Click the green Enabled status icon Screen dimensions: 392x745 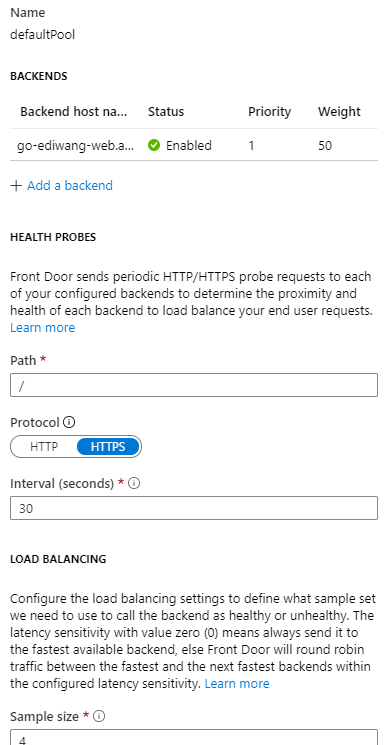tap(154, 145)
